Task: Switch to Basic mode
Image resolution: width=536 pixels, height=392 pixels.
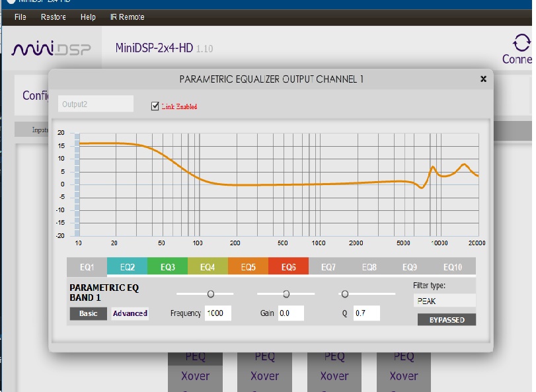Action: 89,313
